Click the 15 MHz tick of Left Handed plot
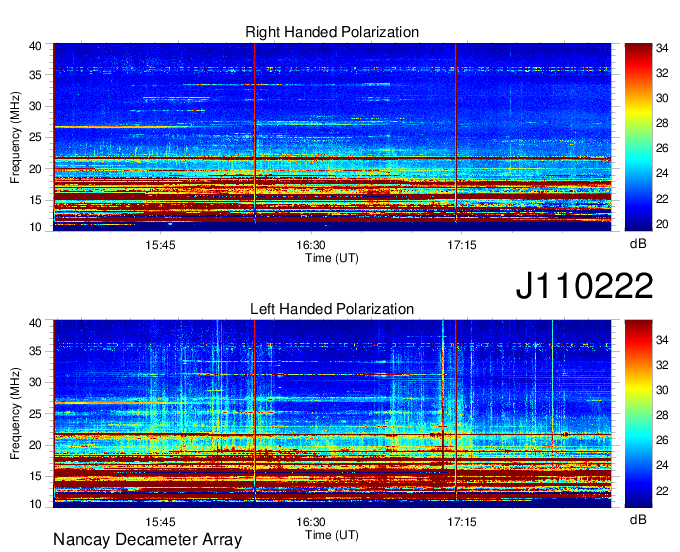The width and height of the screenshot is (680, 552). coord(35,477)
